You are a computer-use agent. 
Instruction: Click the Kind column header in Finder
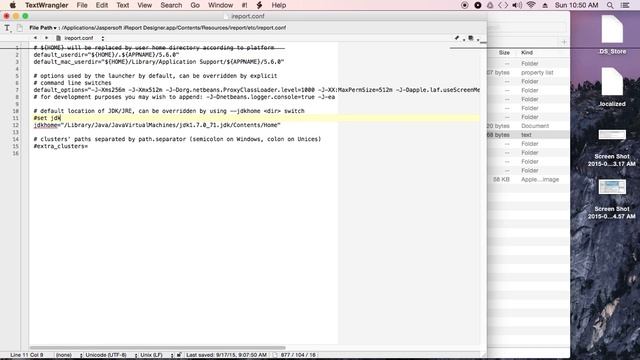527,53
